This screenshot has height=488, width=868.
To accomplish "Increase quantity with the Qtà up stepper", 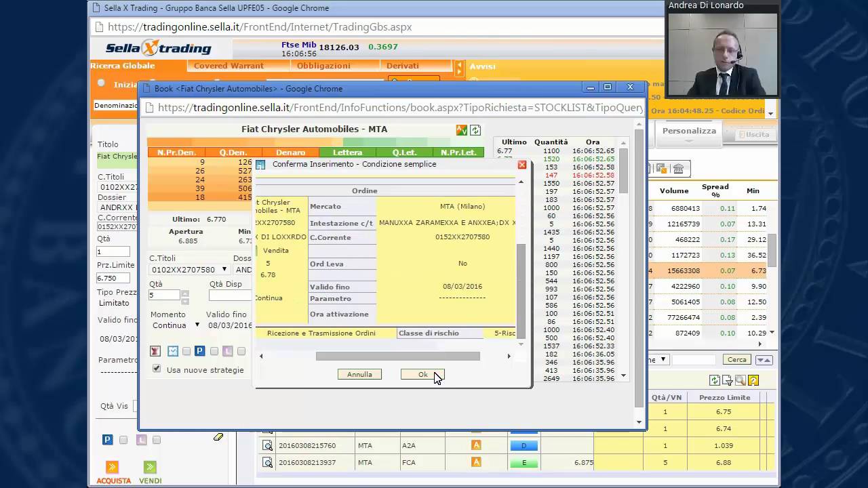I will point(185,293).
